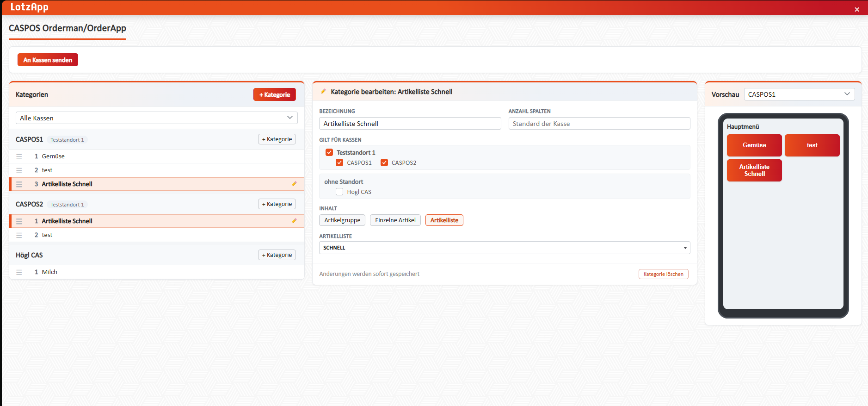
Task: Click An Kassen senden button
Action: [x=48, y=60]
